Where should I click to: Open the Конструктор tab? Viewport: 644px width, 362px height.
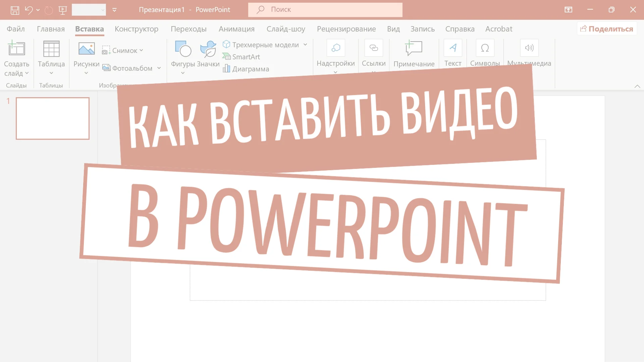click(x=137, y=29)
